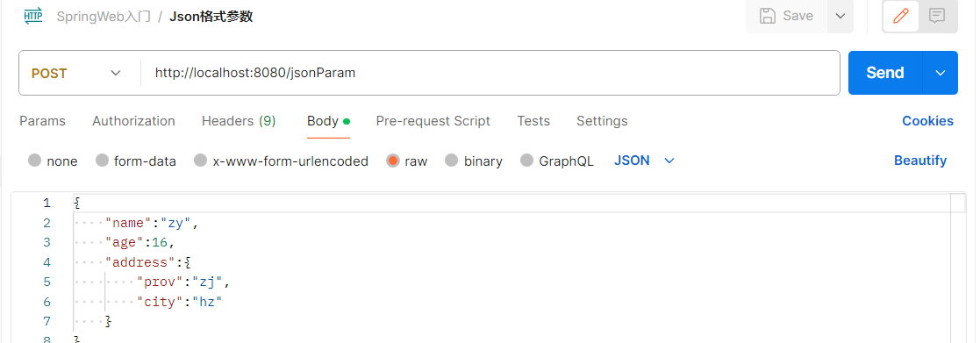The width and height of the screenshot is (980, 343).
Task: Click into the request URL field
Action: click(490, 73)
